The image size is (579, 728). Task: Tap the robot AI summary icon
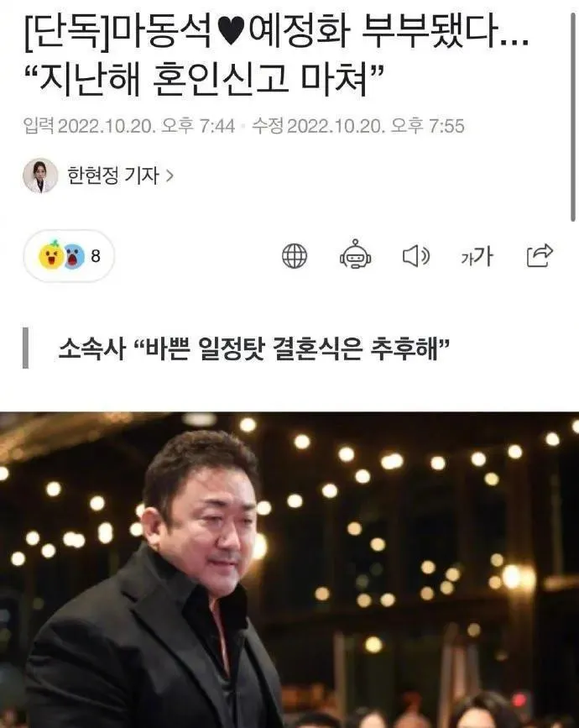point(355,255)
